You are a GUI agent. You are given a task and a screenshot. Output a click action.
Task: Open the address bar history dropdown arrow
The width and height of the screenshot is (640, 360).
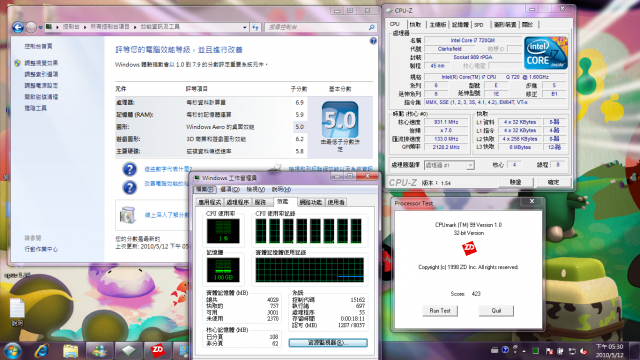(x=244, y=27)
